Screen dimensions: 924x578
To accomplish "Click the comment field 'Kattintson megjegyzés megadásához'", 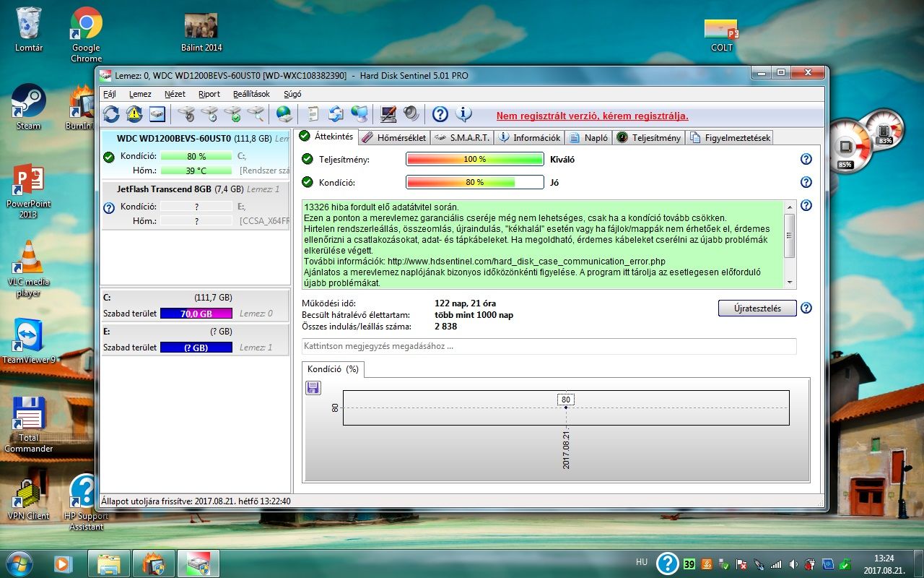I will (x=549, y=346).
